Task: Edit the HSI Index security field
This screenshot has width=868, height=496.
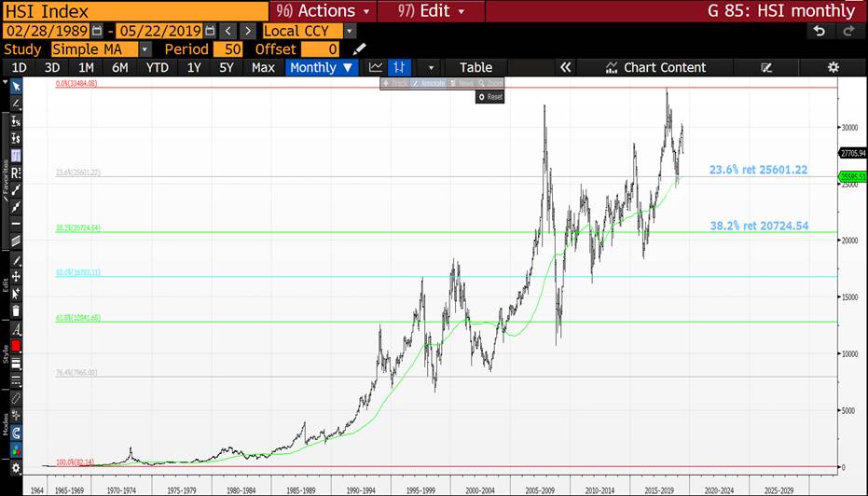Action: pyautogui.click(x=135, y=10)
